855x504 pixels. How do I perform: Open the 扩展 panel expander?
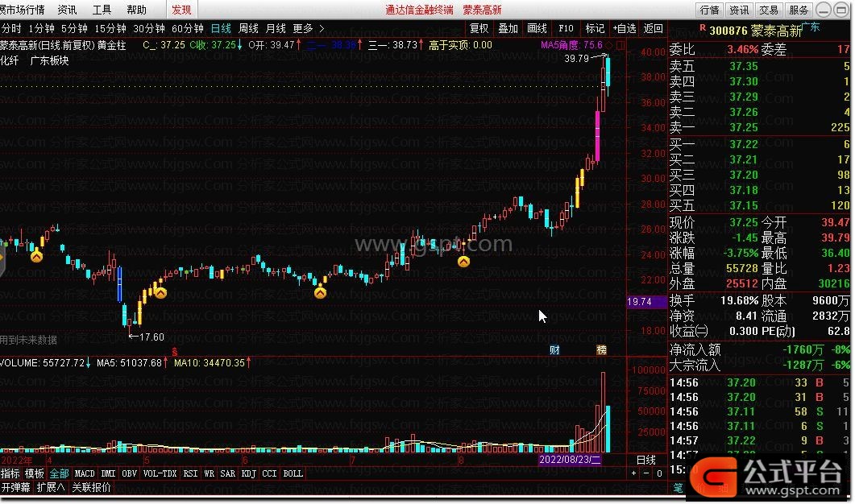tap(51, 487)
